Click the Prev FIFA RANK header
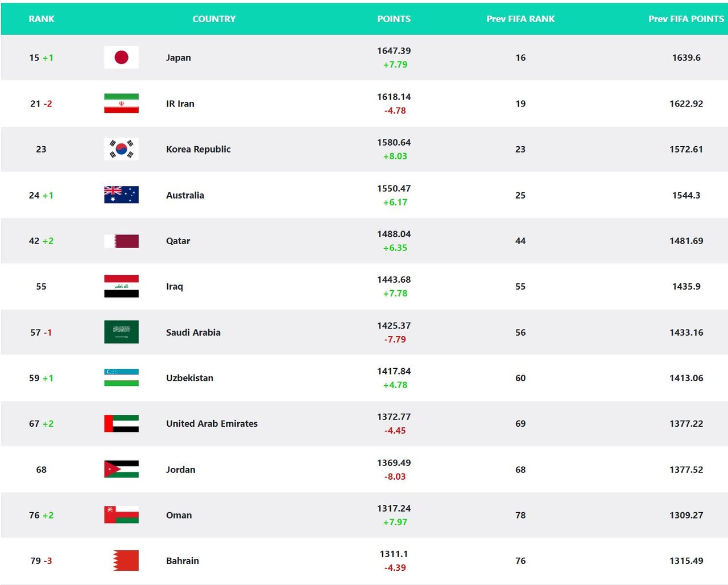 pyautogui.click(x=520, y=19)
